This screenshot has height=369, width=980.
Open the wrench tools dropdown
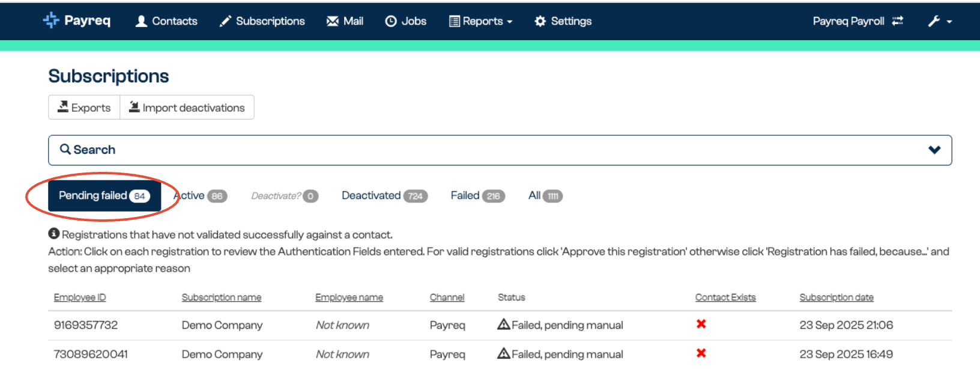(940, 21)
